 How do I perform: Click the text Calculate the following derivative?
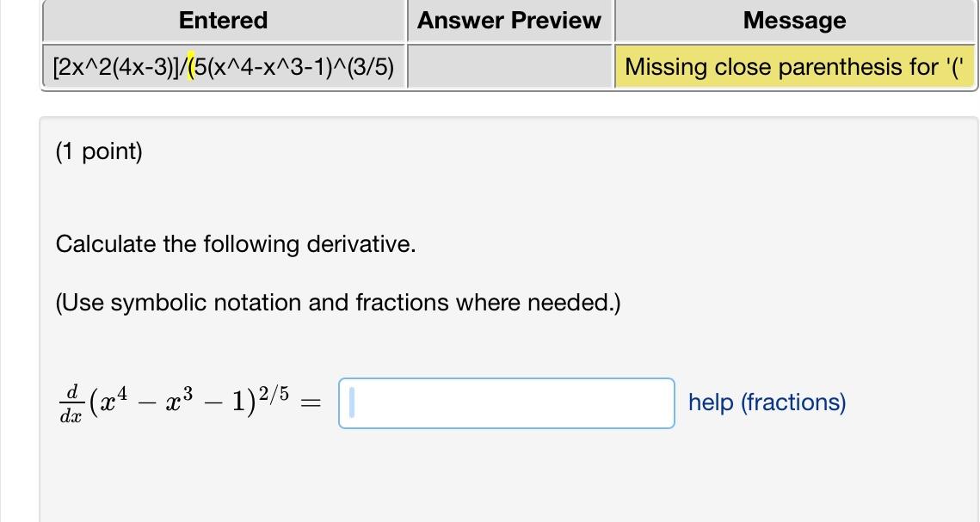(x=236, y=244)
